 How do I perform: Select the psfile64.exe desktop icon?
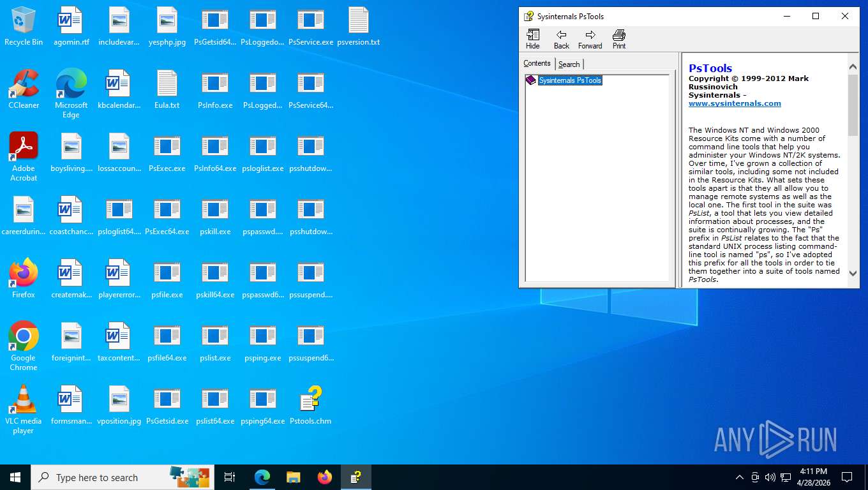tap(167, 342)
